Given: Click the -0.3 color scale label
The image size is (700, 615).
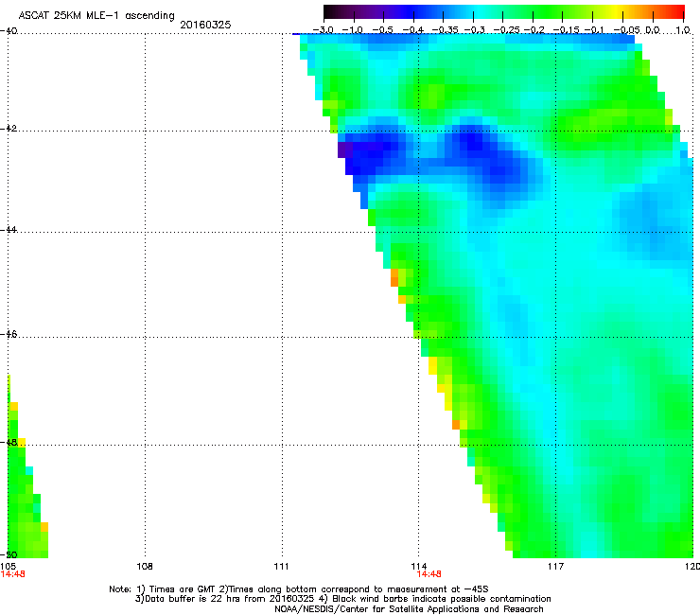Looking at the screenshot, I should [475, 30].
